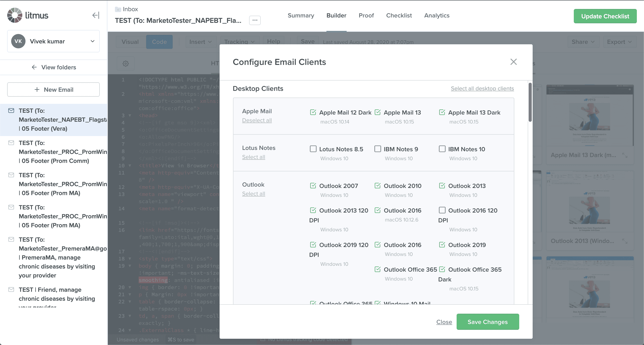Viewport: 644px width, 345px height.
Task: Uncheck Outlook Office 365 Dark
Action: [x=442, y=269]
